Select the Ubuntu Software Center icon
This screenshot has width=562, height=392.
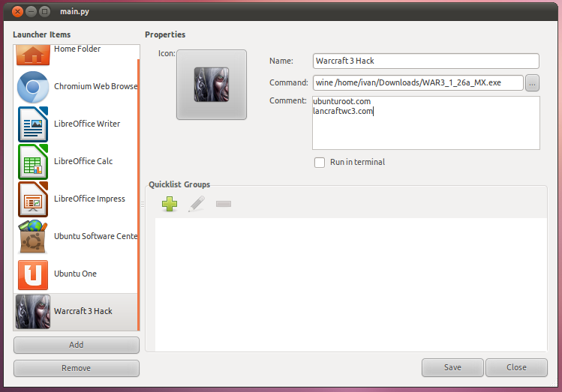[x=33, y=237]
